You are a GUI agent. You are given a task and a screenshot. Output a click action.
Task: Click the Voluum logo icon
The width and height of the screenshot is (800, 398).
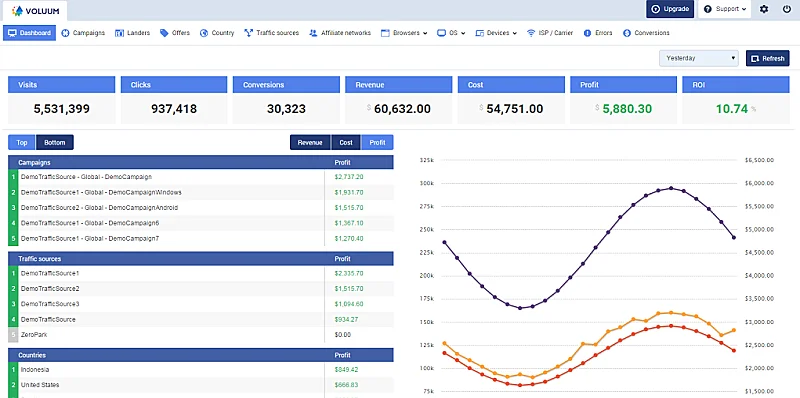tap(17, 10)
